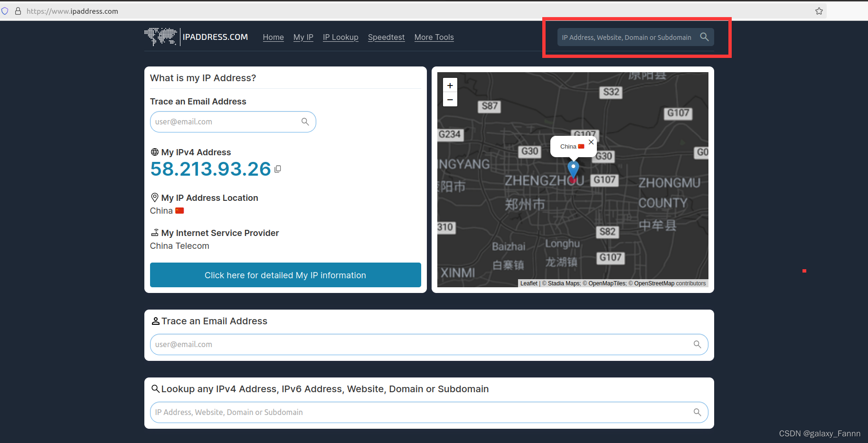Click the search icon beside Lookup heading
The image size is (868, 443).
click(x=155, y=389)
